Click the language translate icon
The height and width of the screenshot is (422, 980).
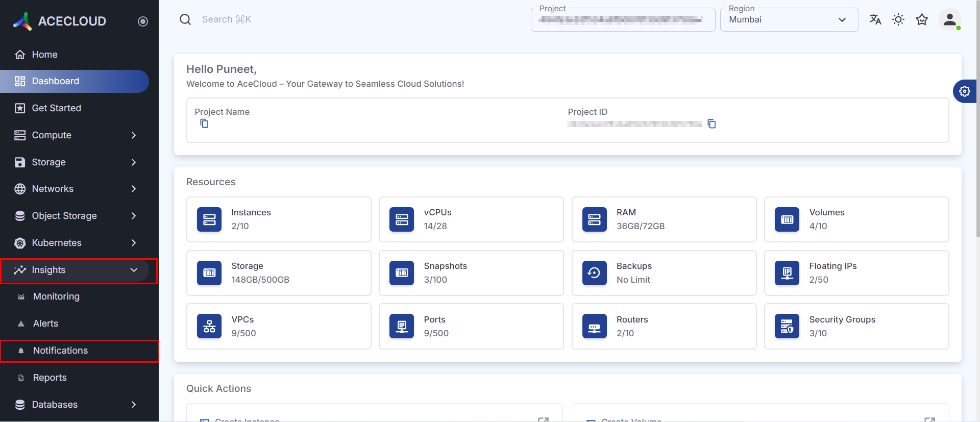(x=875, y=19)
